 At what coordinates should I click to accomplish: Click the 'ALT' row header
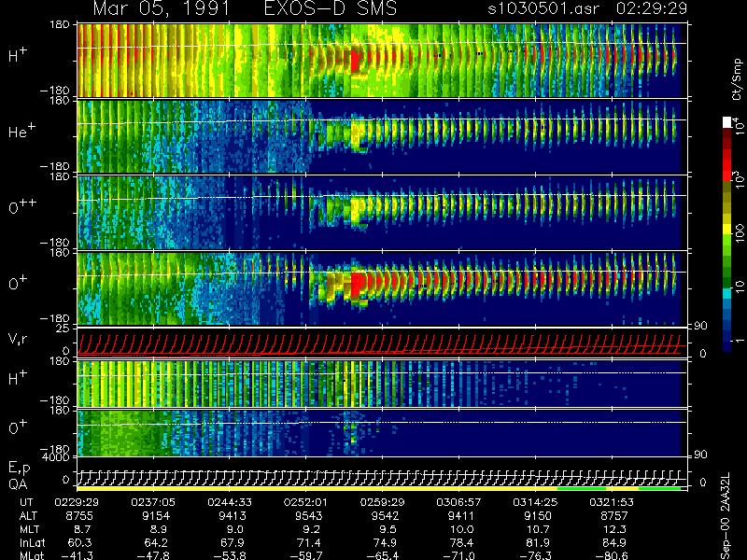[x=28, y=516]
